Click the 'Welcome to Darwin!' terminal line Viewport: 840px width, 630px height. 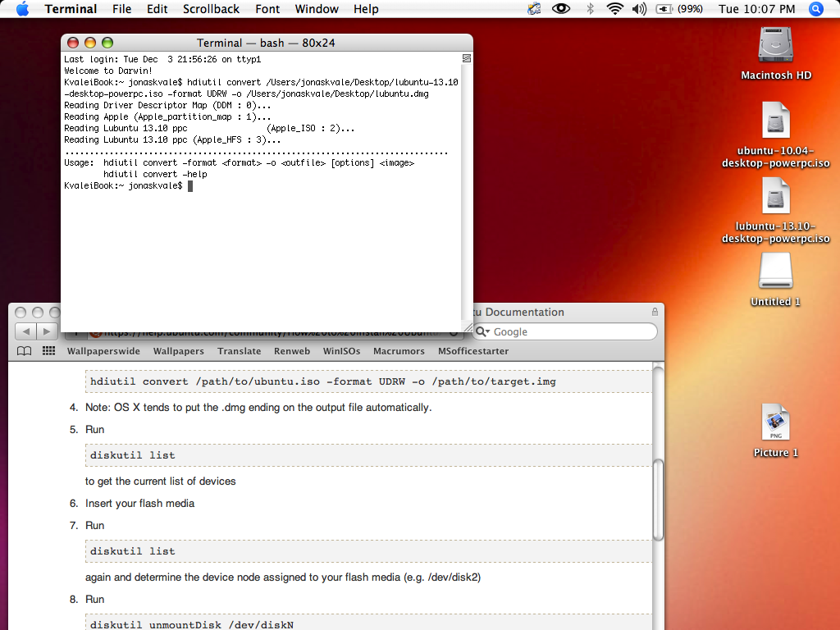(x=108, y=71)
